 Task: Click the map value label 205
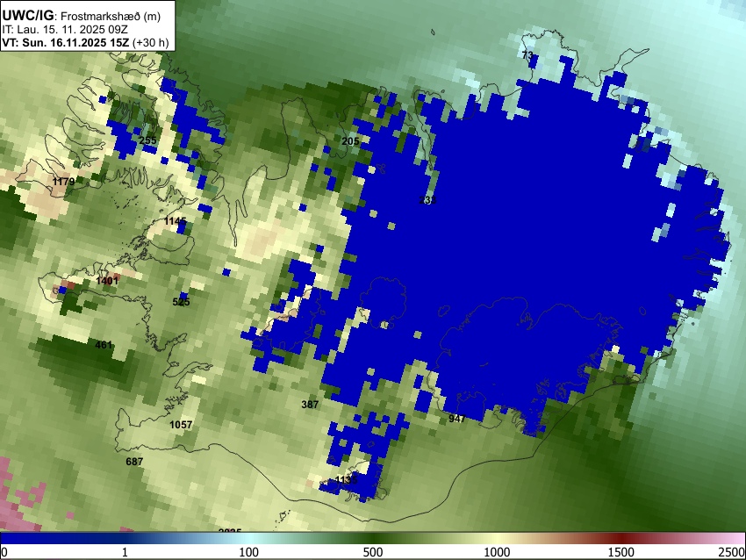click(x=350, y=140)
